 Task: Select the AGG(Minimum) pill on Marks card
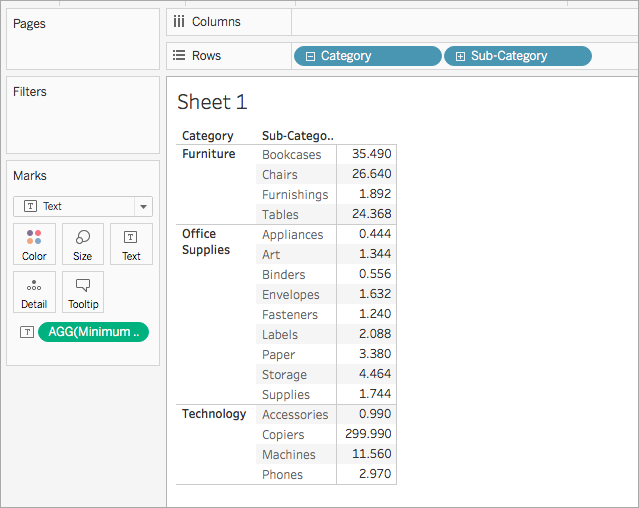[x=93, y=332]
